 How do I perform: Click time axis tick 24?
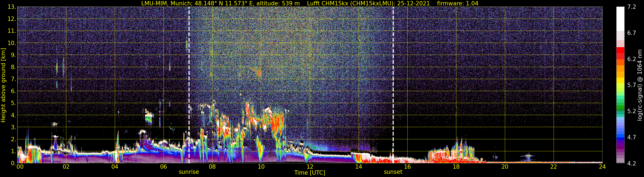click(x=602, y=167)
